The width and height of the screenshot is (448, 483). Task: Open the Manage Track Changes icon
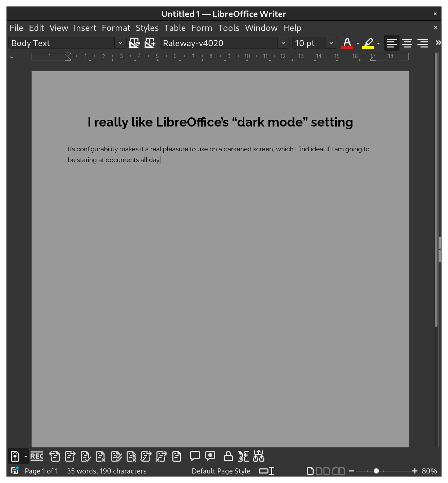click(177, 456)
